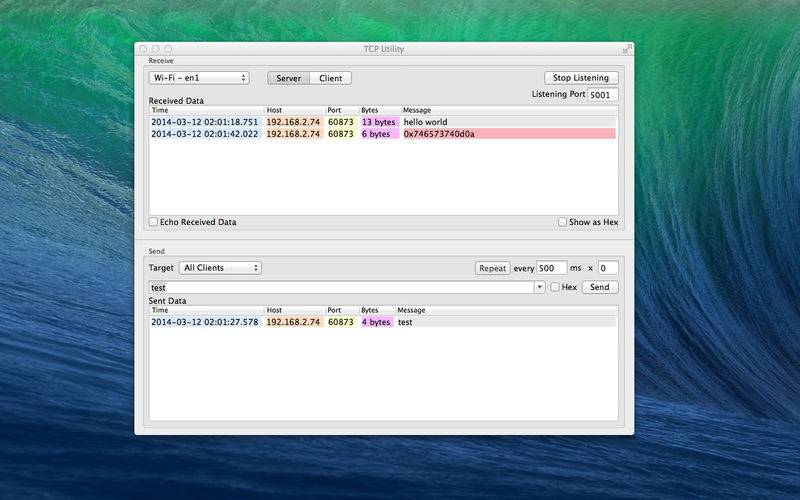Screen dimensions: 800x500
Task: Select sent time 2014-03-12 02:01:27.578
Action: point(205,322)
